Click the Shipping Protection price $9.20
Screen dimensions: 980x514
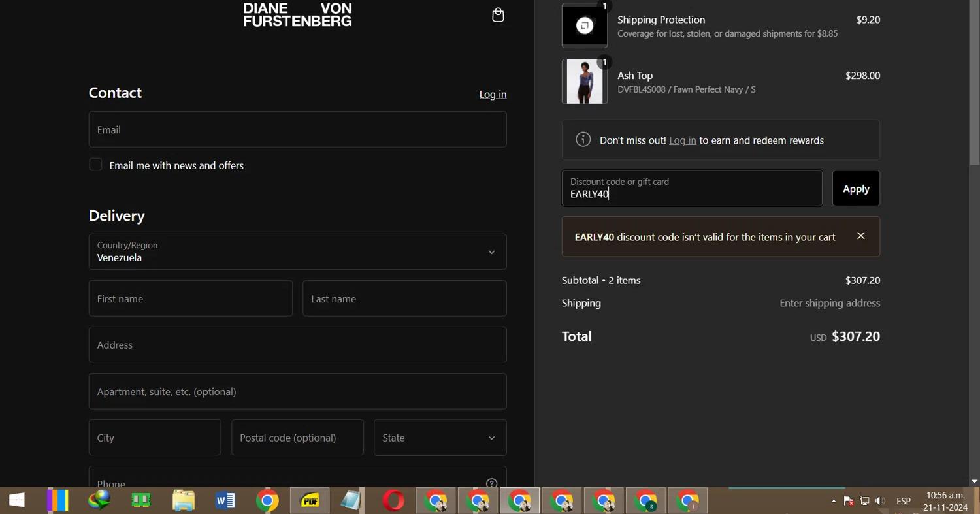(x=868, y=20)
